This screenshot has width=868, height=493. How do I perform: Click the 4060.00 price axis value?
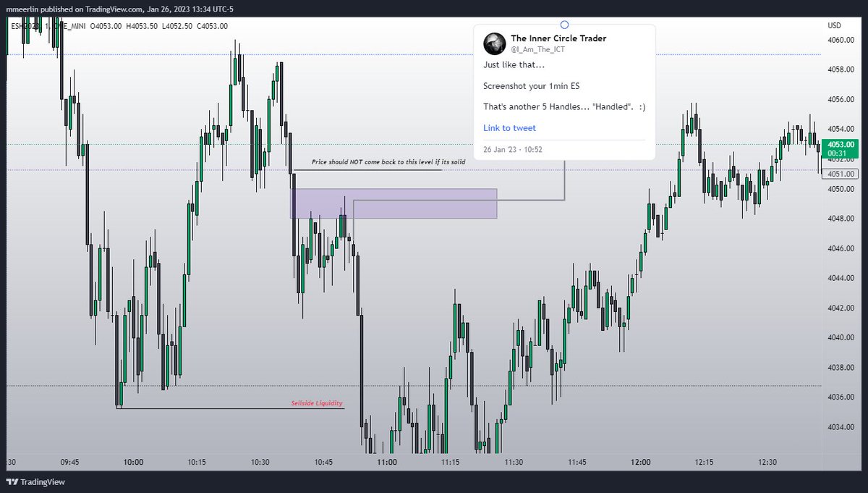point(841,41)
